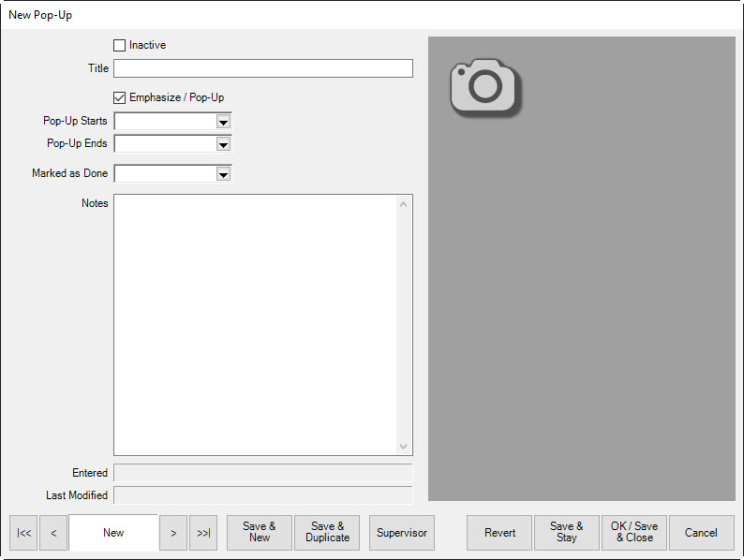Expand the Pop-Up Ends date dropdown
This screenshot has width=744, height=560.
tap(223, 144)
